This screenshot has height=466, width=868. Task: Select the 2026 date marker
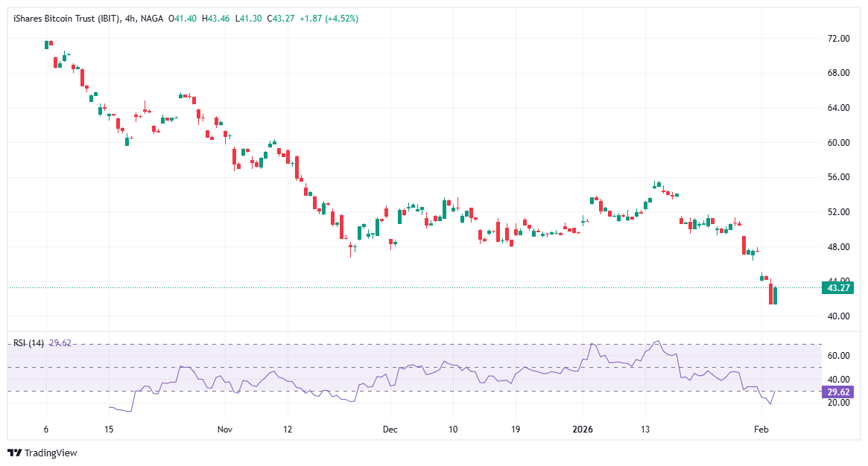point(582,430)
